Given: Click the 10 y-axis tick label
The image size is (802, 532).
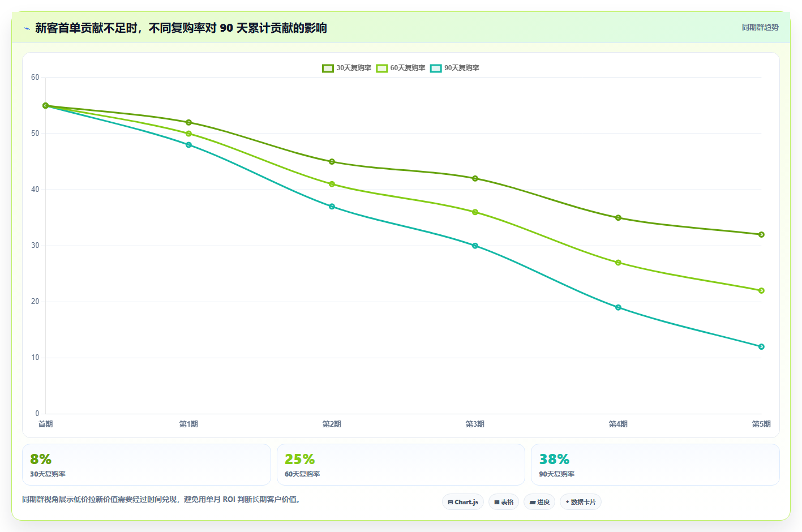Looking at the screenshot, I should (35, 358).
